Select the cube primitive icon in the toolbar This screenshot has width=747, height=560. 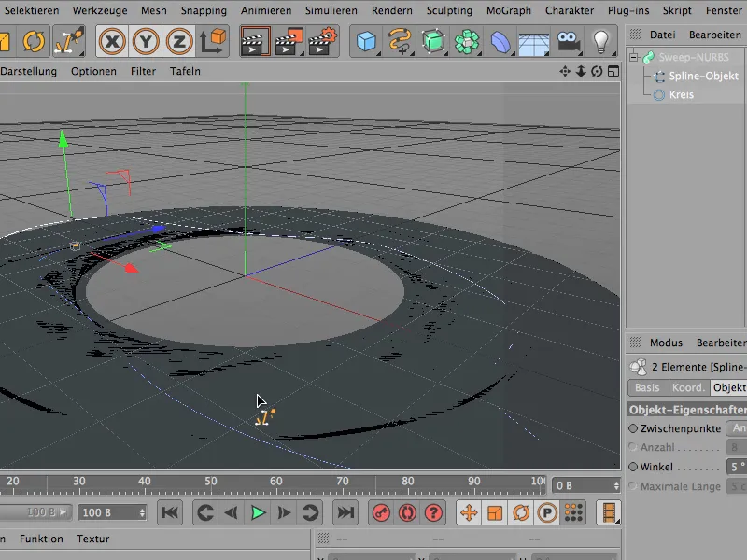pyautogui.click(x=365, y=40)
